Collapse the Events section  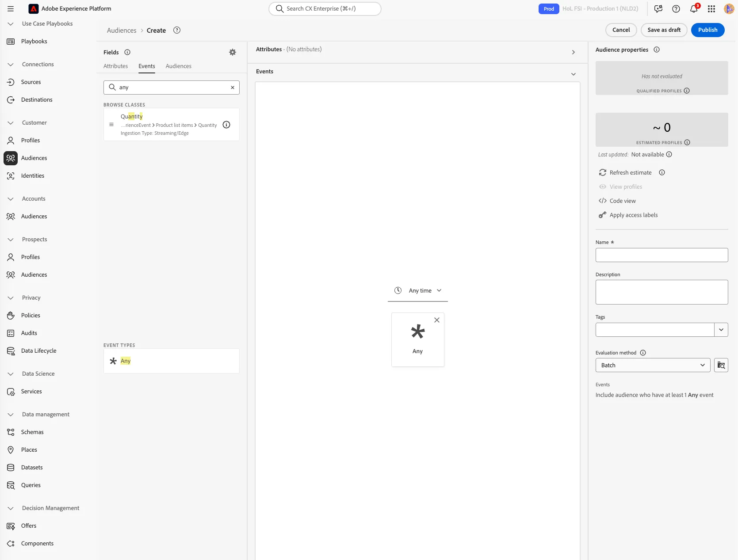pyautogui.click(x=574, y=74)
